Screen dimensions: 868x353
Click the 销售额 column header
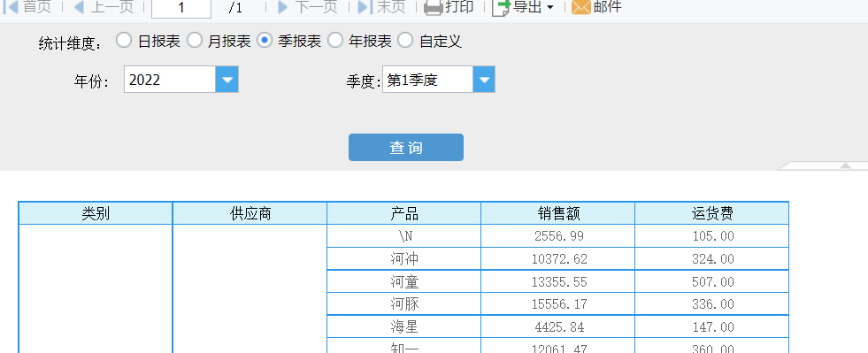coord(558,213)
